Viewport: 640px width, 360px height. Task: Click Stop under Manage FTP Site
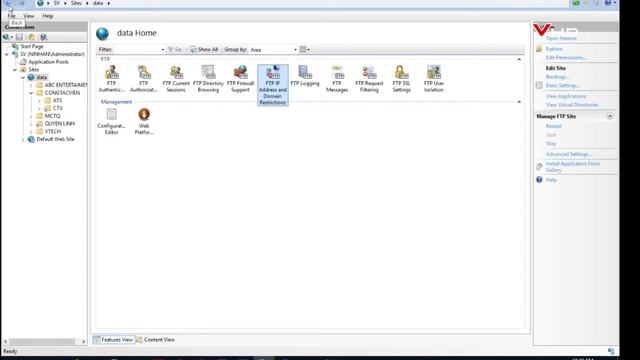(551, 144)
